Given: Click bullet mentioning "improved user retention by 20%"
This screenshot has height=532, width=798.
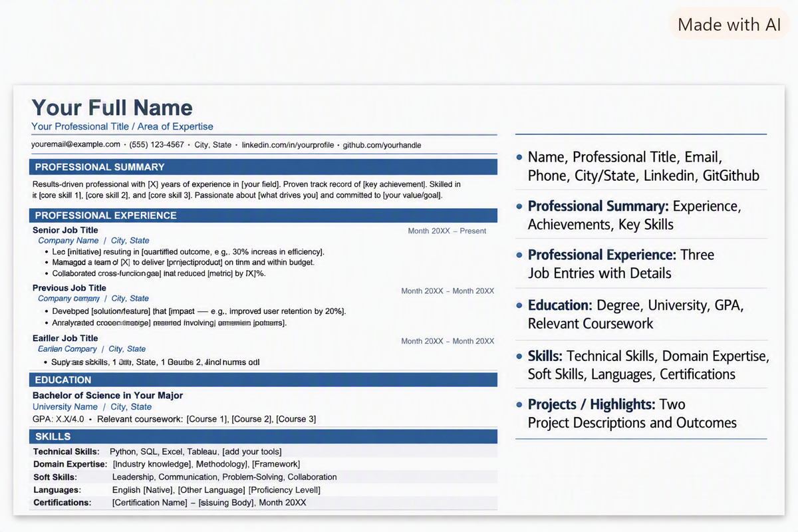Looking at the screenshot, I should point(199,311).
